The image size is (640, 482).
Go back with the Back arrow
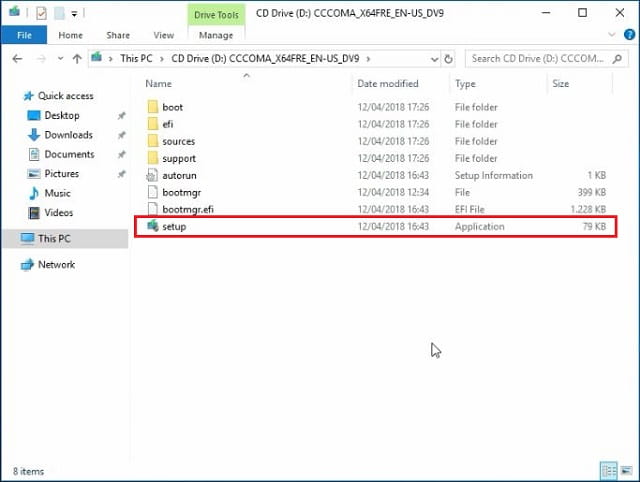[17, 59]
